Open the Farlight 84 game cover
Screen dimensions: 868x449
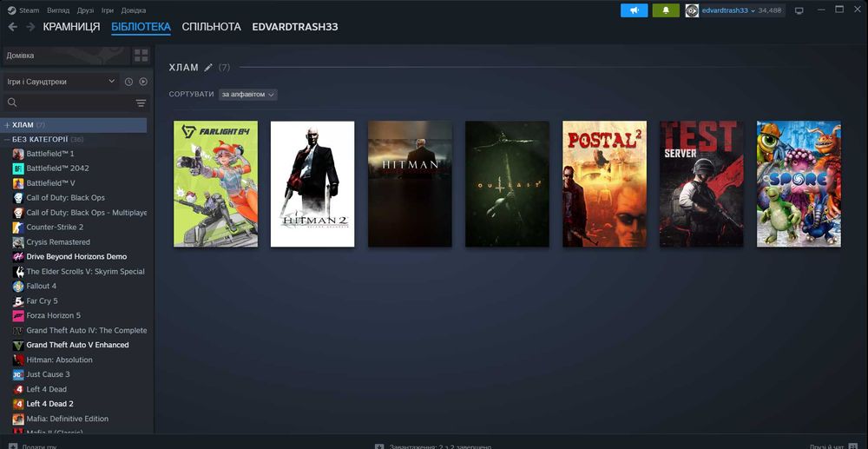215,184
